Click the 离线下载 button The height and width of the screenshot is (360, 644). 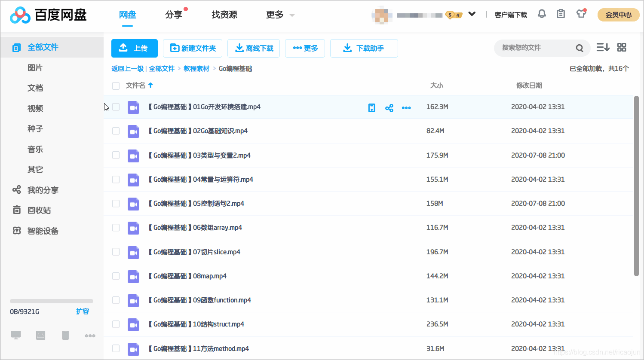[x=254, y=48]
